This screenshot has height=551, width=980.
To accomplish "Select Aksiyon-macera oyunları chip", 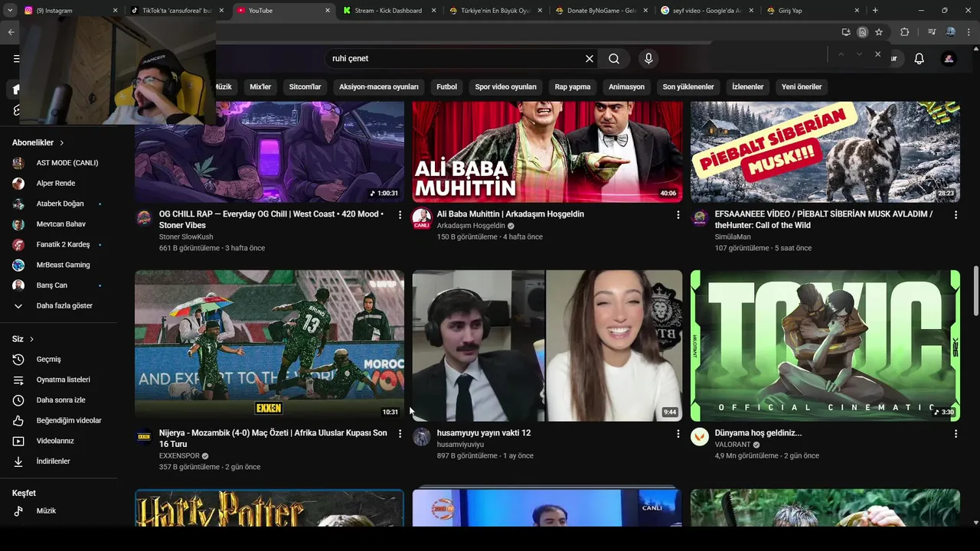I will (379, 87).
